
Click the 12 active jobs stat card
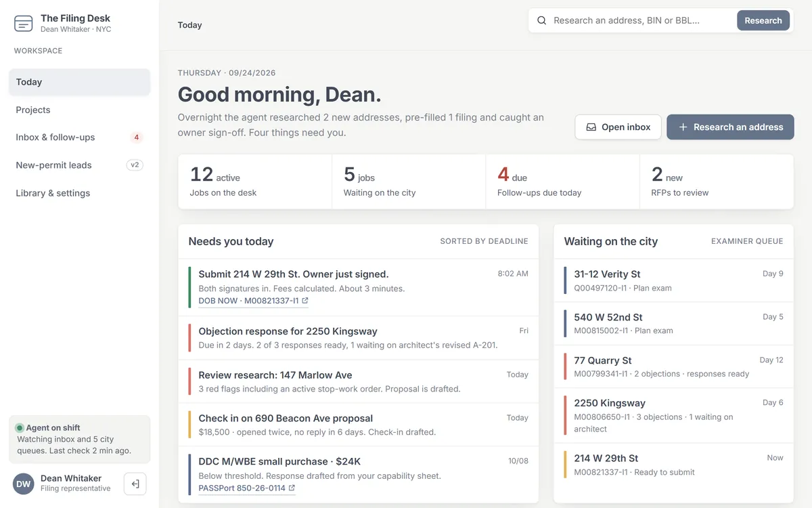pos(255,182)
